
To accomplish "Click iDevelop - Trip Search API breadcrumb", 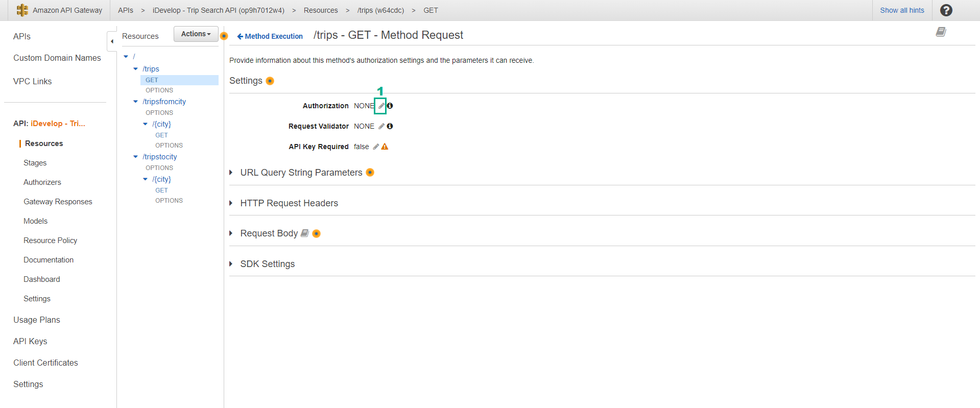I will tap(219, 10).
